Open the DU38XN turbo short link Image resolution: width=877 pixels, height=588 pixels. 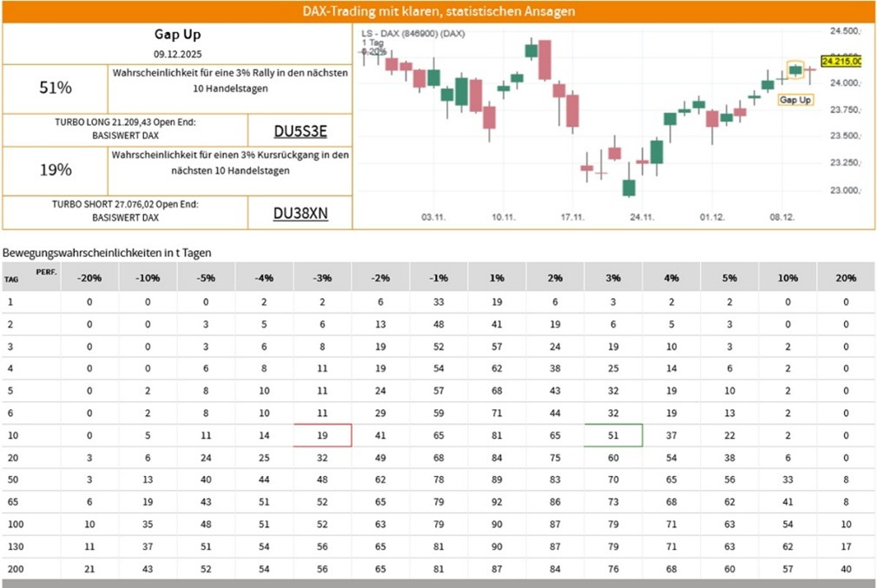coord(300,214)
